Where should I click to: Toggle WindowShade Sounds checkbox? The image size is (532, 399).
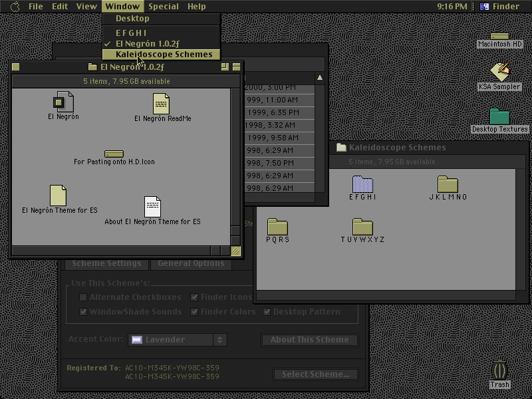point(82,312)
